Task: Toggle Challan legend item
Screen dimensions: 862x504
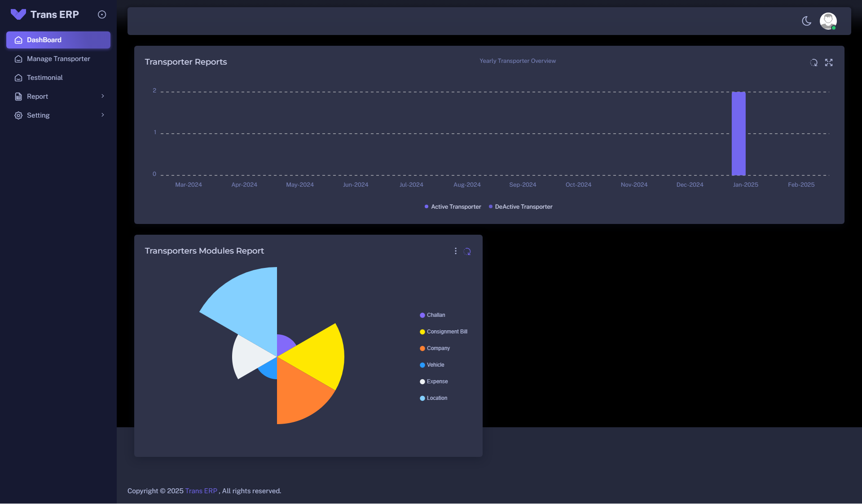Action: coord(432,315)
